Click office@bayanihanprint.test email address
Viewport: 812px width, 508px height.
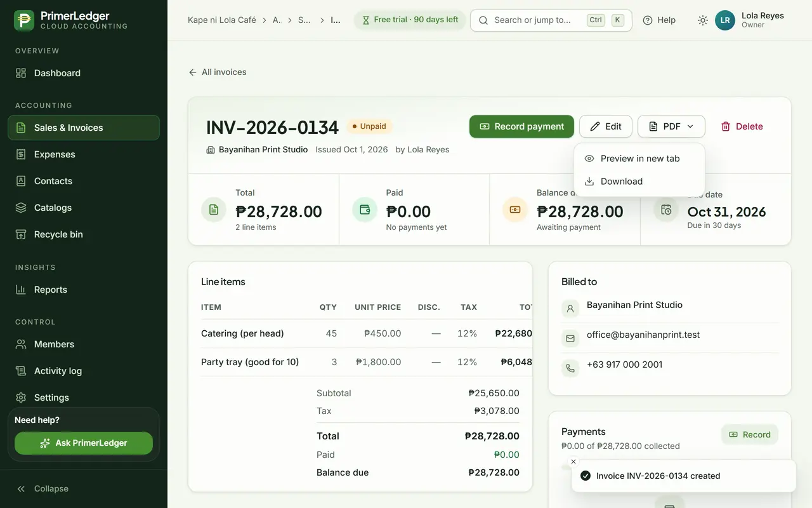643,335
